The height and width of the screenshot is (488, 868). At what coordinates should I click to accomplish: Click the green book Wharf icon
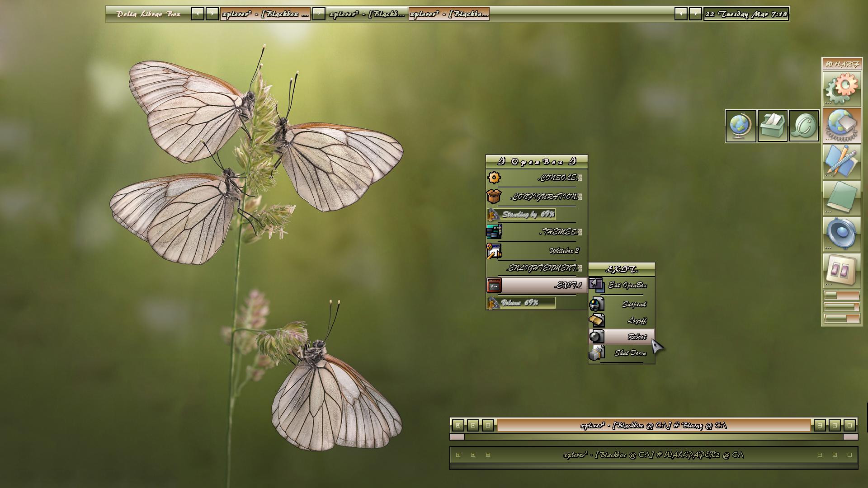[841, 197]
